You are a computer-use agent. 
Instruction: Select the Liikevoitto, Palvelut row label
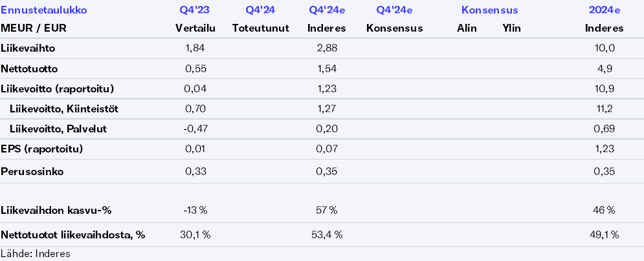point(58,129)
